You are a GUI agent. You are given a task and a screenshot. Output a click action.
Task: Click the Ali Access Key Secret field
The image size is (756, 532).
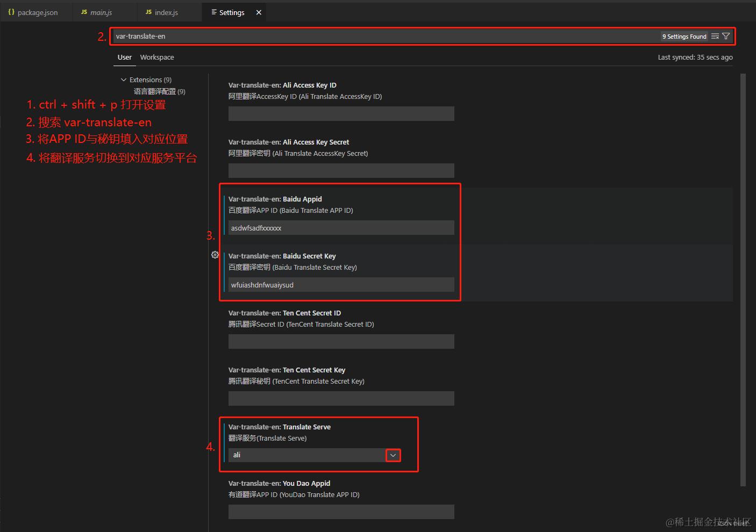point(341,170)
